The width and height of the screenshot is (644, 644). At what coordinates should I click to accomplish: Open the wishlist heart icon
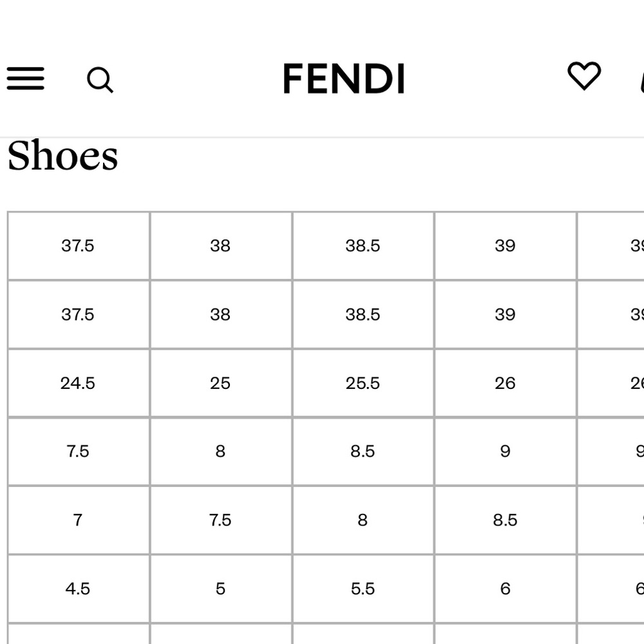[583, 77]
